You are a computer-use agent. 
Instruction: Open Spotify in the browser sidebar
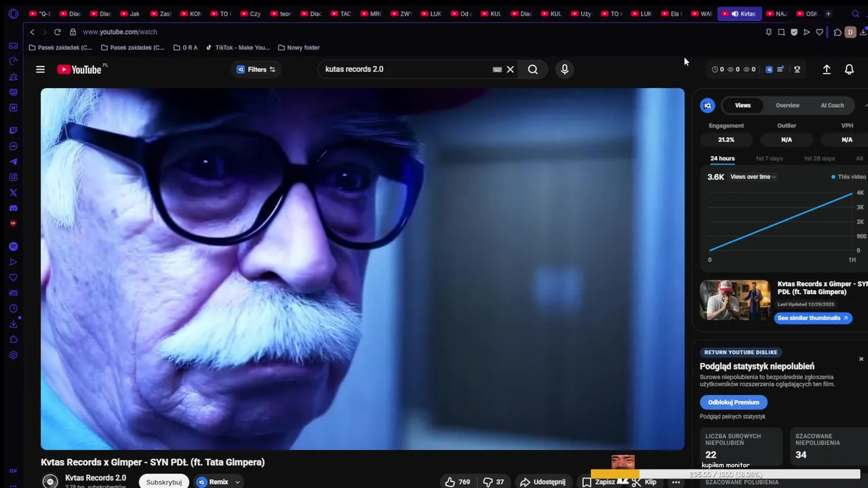(x=13, y=247)
